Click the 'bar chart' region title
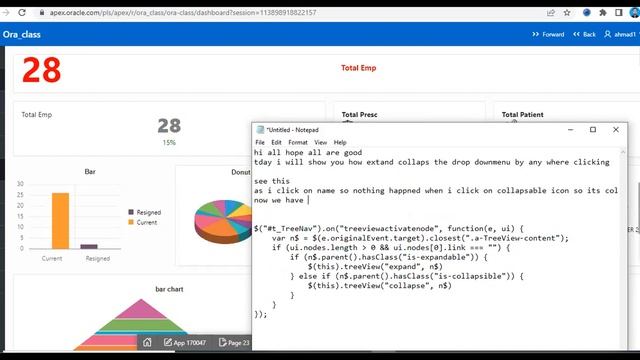 click(x=169, y=289)
